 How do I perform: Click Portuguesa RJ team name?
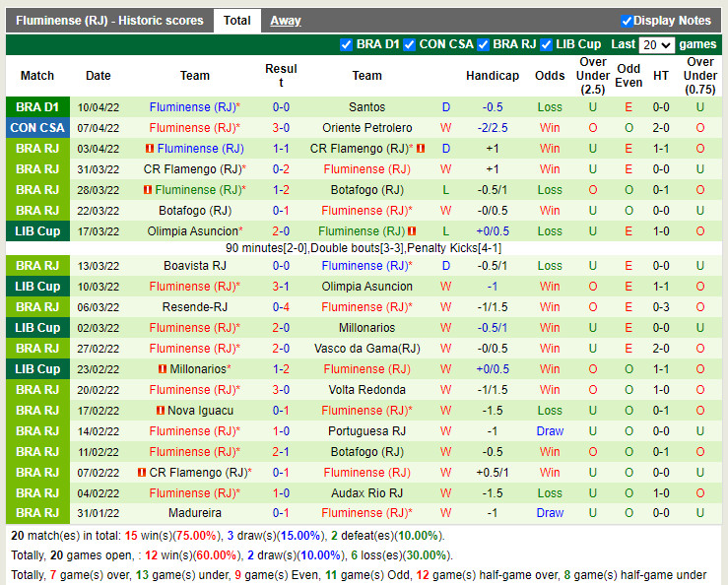click(366, 431)
